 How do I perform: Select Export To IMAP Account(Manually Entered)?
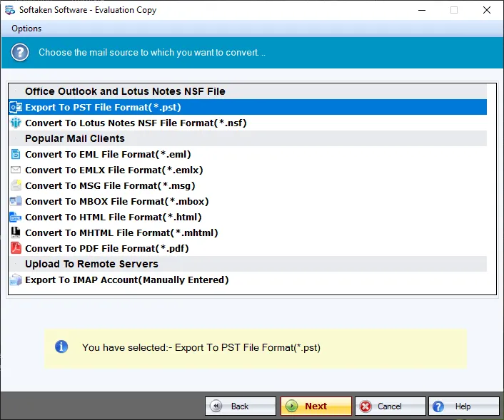tap(248, 280)
